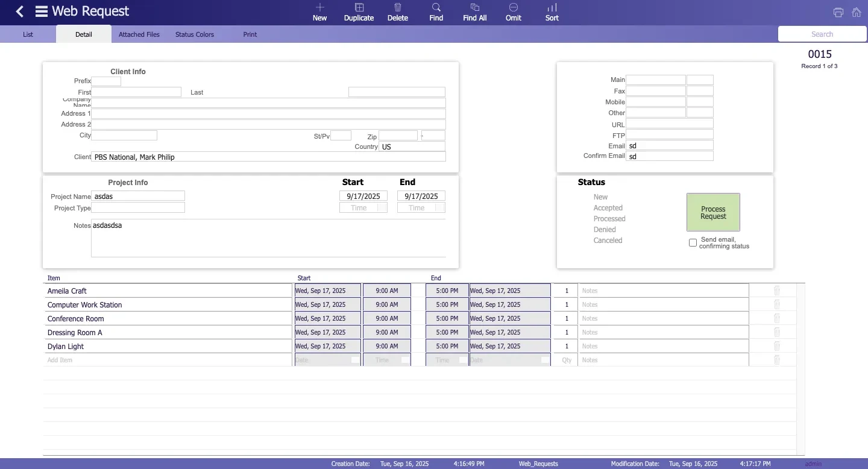Click the Add Item field
This screenshot has width=868, height=469.
168,360
